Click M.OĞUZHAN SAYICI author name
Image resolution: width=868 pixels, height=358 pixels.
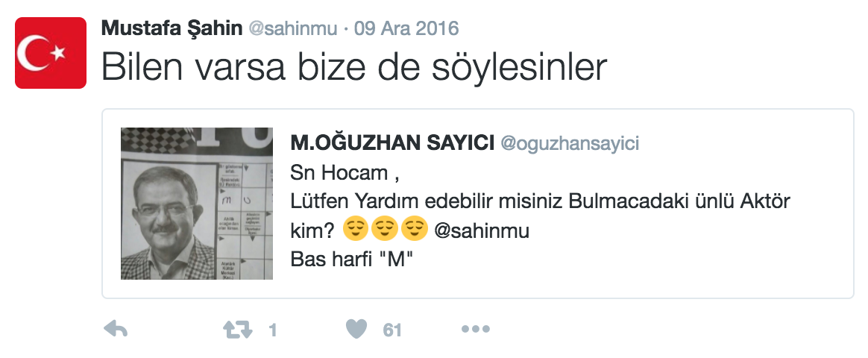392,143
